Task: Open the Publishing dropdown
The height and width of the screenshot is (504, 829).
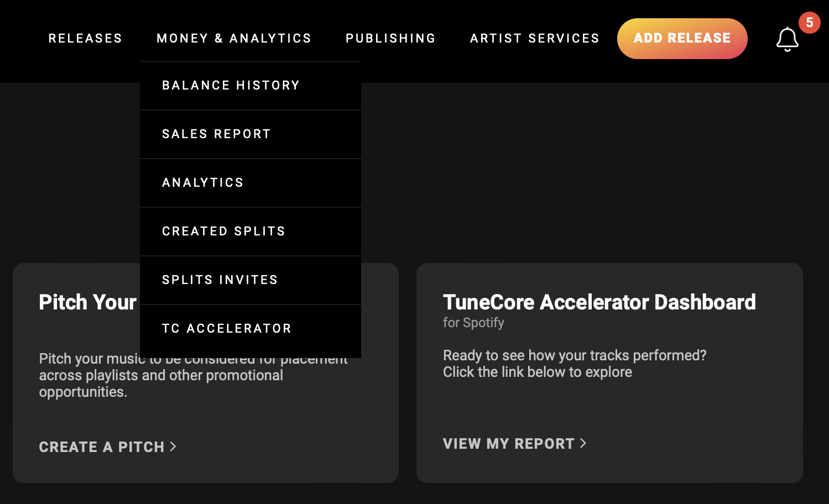Action: 390,38
